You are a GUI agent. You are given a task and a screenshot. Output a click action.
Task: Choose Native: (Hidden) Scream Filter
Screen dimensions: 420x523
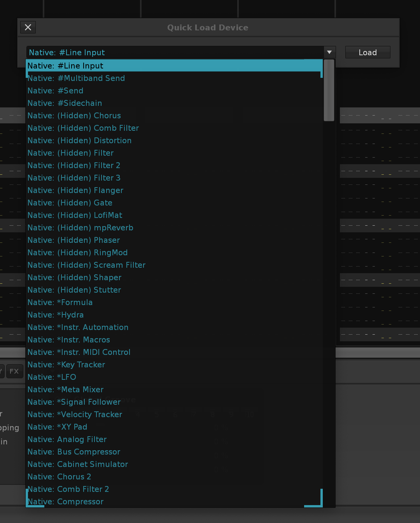pos(86,265)
